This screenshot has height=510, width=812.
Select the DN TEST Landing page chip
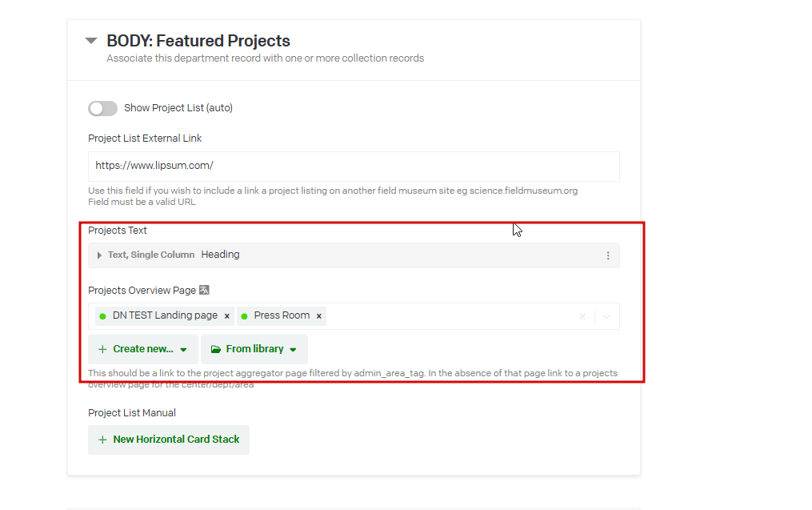[165, 315]
